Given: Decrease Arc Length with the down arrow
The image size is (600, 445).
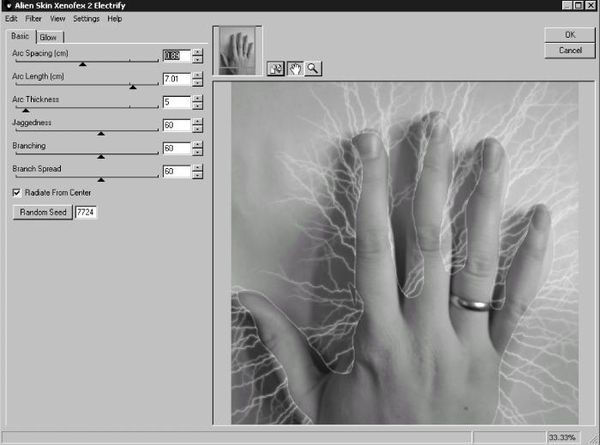Looking at the screenshot, I should coord(197,82).
